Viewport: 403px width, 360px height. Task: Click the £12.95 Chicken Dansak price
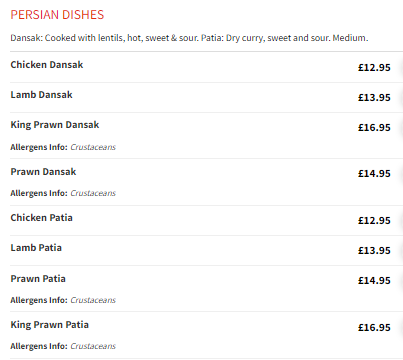pos(374,68)
